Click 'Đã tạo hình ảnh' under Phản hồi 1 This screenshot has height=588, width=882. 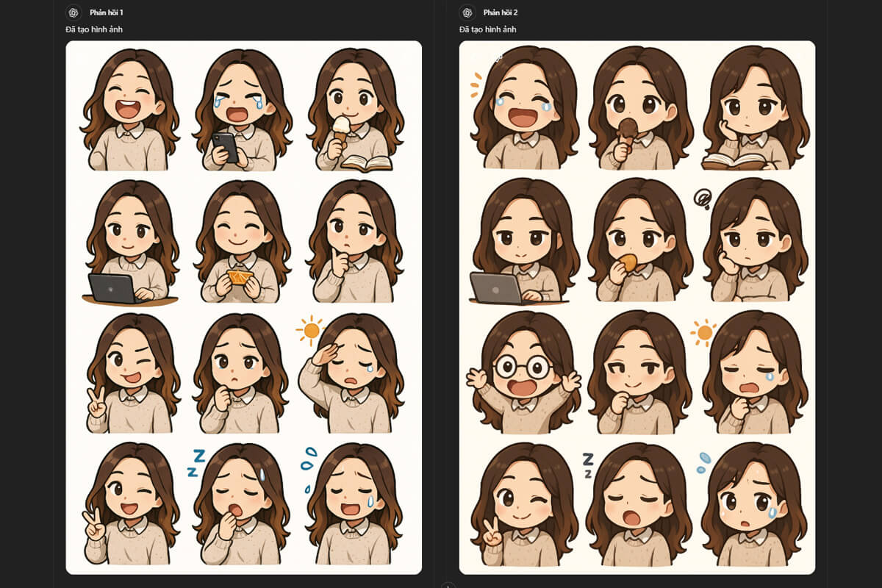click(x=94, y=29)
